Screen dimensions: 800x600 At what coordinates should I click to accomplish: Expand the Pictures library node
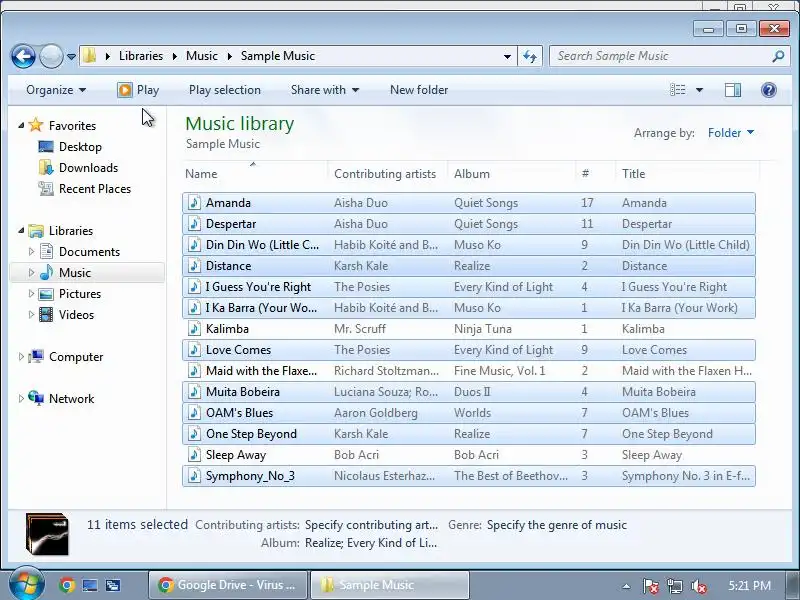pos(31,293)
